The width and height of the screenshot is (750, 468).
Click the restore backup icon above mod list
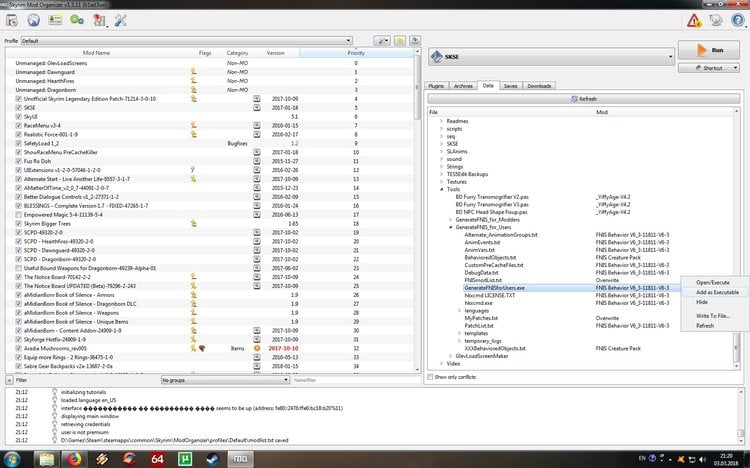click(x=400, y=41)
